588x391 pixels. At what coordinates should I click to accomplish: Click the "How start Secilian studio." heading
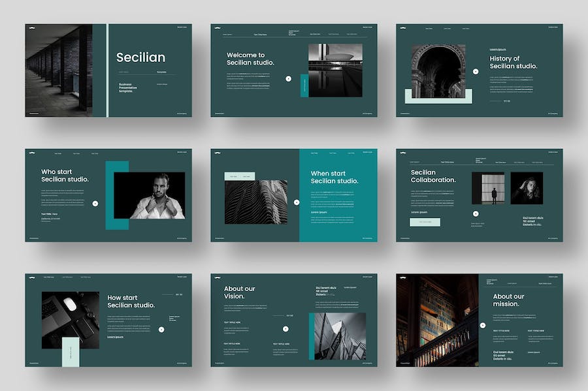[131, 302]
